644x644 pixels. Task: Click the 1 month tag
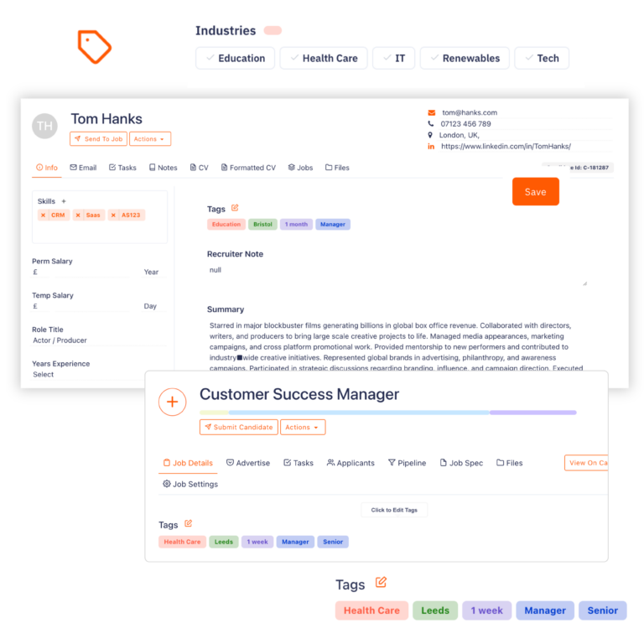tap(297, 224)
